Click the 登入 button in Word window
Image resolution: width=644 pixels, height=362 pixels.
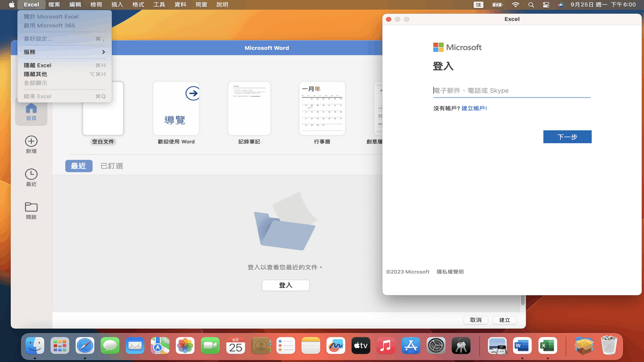coord(286,285)
